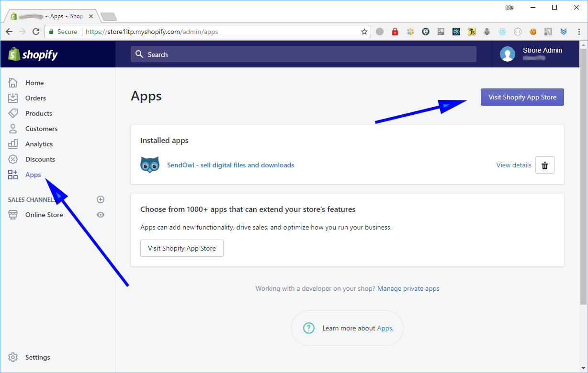Open the Strore Admin account menu
The height and width of the screenshot is (373, 588).
tap(536, 54)
